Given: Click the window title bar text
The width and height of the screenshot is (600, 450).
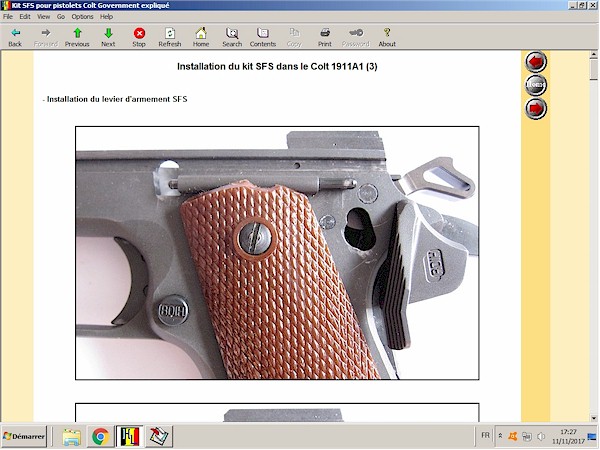Looking at the screenshot, I should click(x=90, y=5).
